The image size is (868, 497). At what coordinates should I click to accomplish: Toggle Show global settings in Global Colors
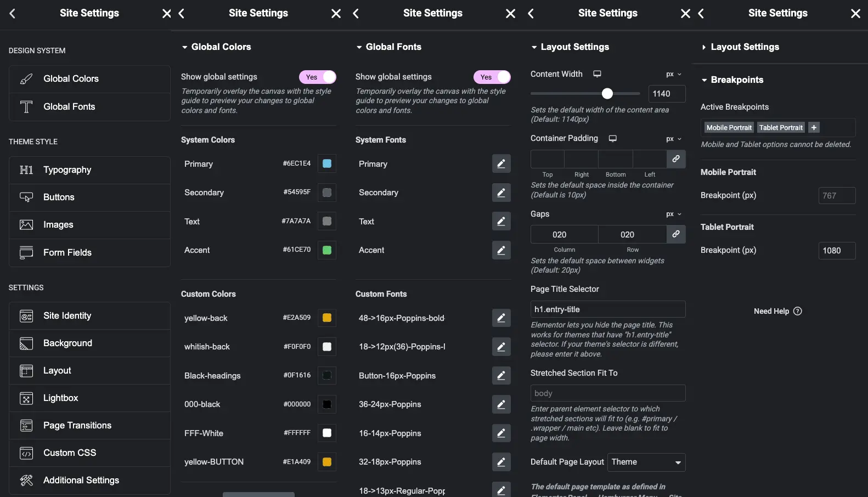pyautogui.click(x=318, y=77)
